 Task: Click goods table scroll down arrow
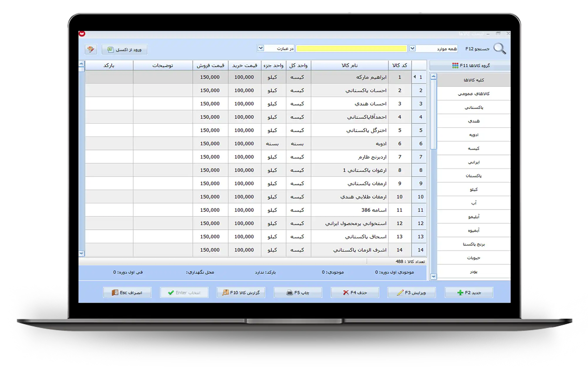[81, 253]
